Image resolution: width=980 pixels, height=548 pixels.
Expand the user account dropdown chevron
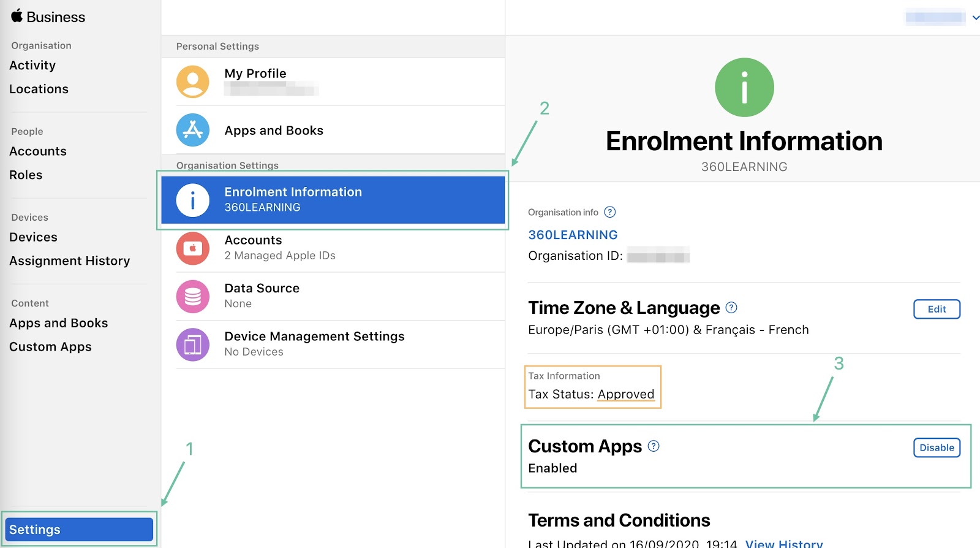coord(976,18)
